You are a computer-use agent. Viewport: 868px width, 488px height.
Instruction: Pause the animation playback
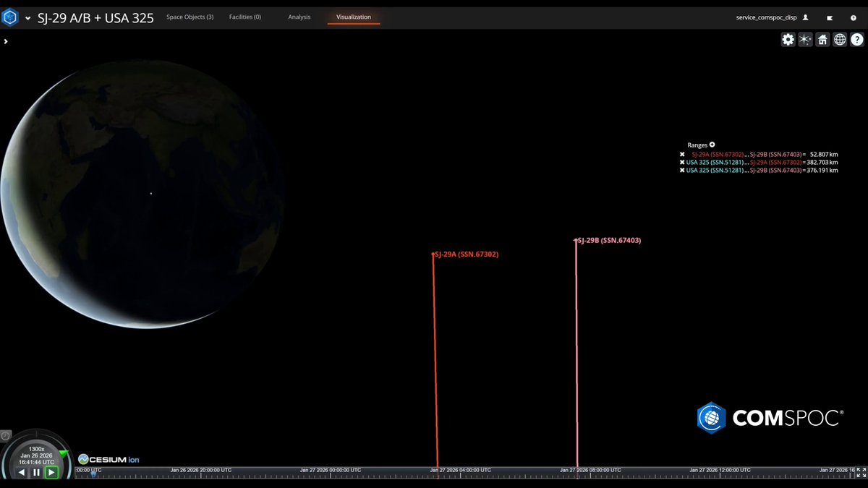[36, 472]
